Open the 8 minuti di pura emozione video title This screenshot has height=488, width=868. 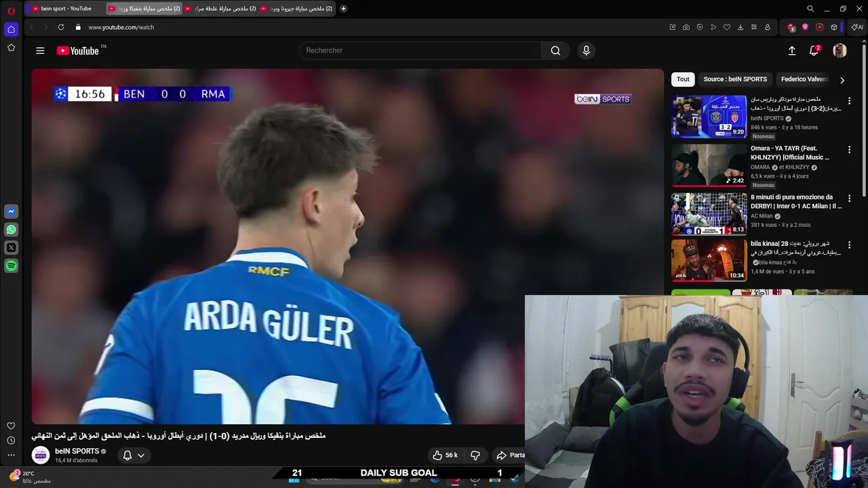796,202
